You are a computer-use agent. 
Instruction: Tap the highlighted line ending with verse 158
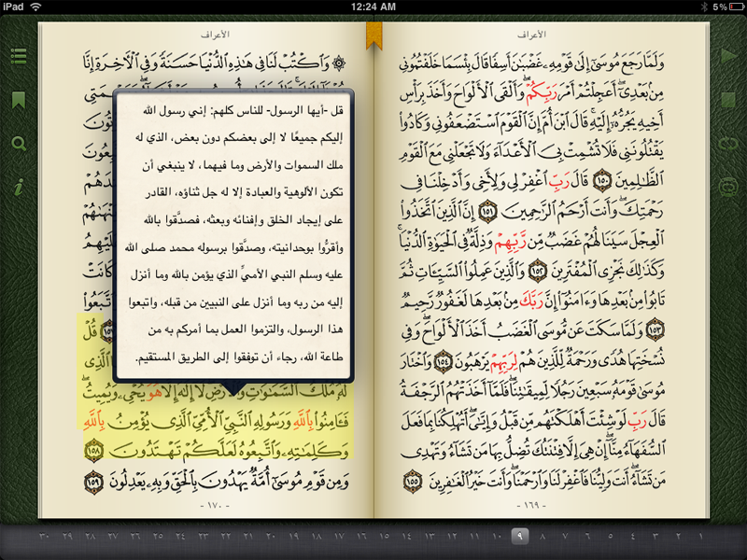coord(217,452)
